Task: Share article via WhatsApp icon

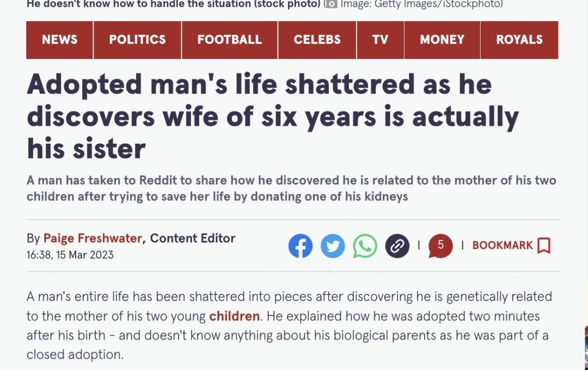Action: coord(365,246)
